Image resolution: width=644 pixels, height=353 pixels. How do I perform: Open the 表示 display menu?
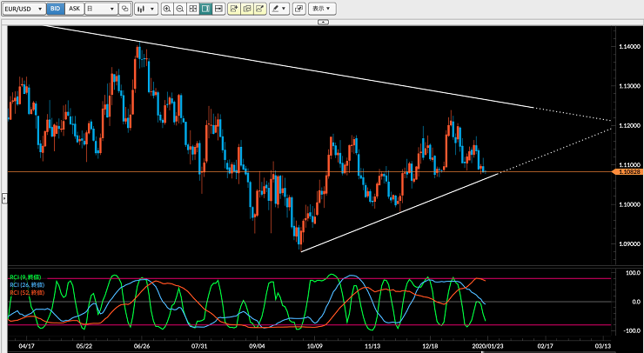coord(322,9)
